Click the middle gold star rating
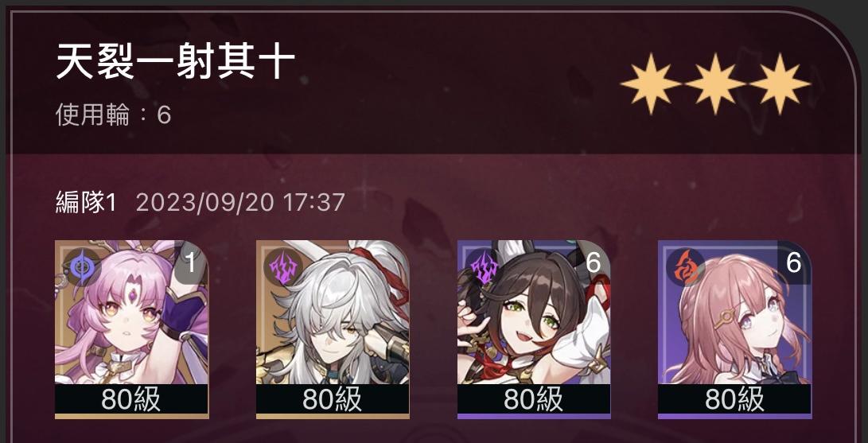 (x=715, y=84)
